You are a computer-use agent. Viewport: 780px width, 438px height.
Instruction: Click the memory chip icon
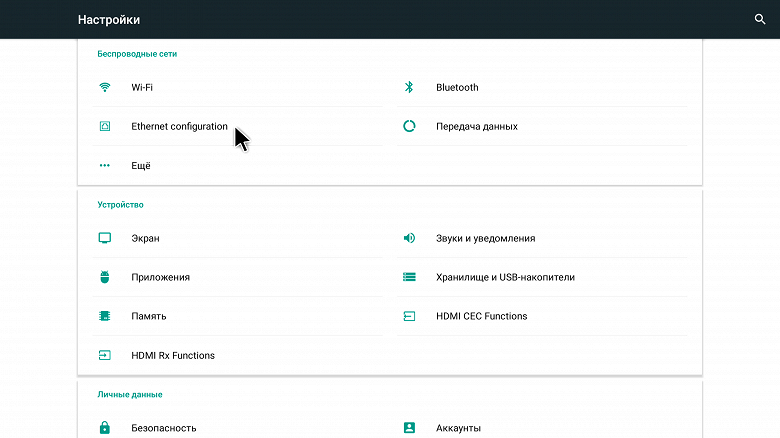[x=104, y=316]
